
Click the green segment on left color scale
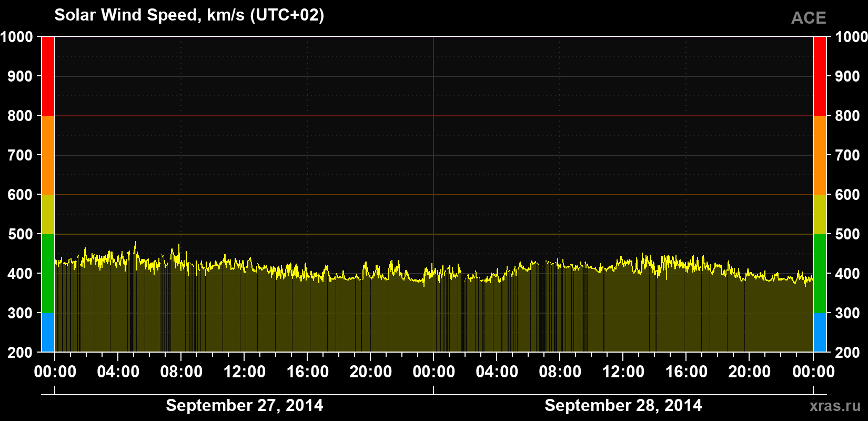(48, 274)
